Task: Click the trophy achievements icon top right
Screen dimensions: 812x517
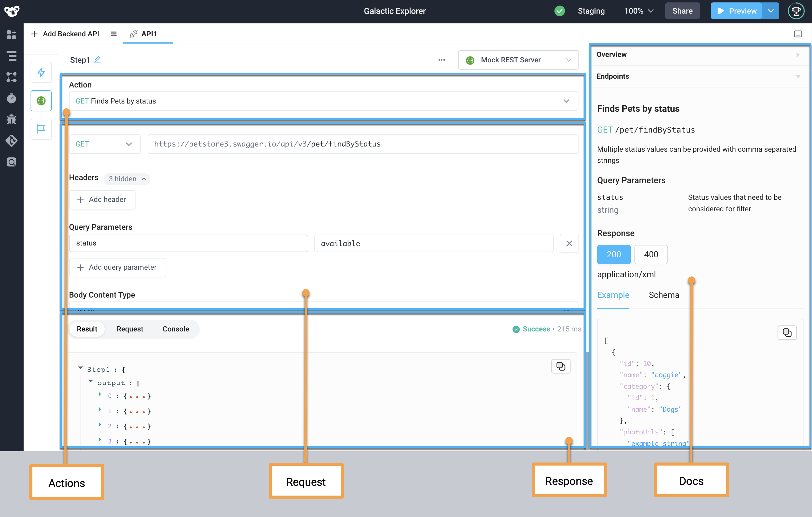Action: (796, 11)
